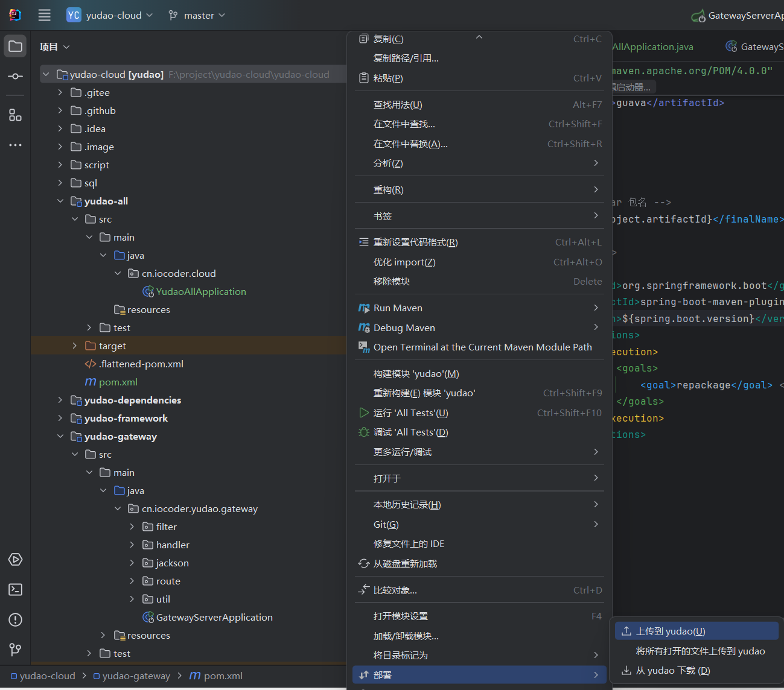The height and width of the screenshot is (690, 784).
Task: Open the Project tool window icon
Action: [15, 46]
